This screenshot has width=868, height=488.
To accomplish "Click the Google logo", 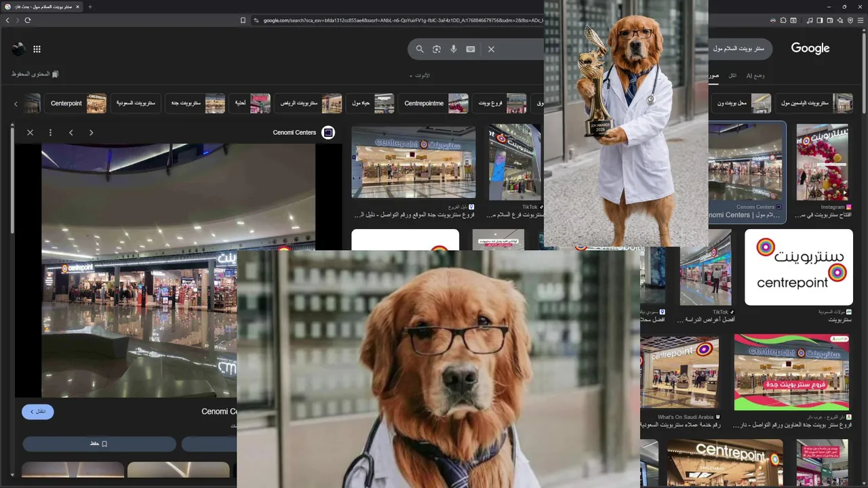I will tap(810, 48).
